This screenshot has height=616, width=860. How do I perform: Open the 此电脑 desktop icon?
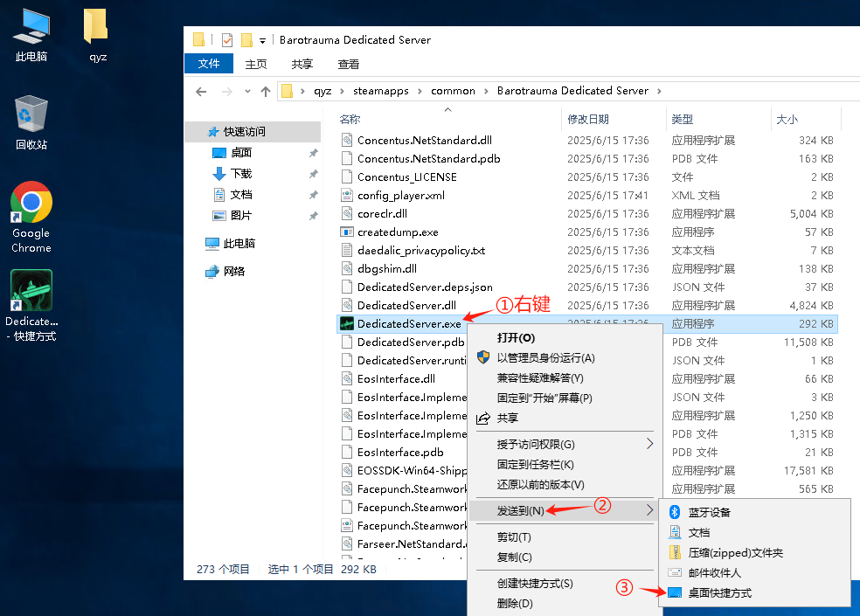click(31, 35)
